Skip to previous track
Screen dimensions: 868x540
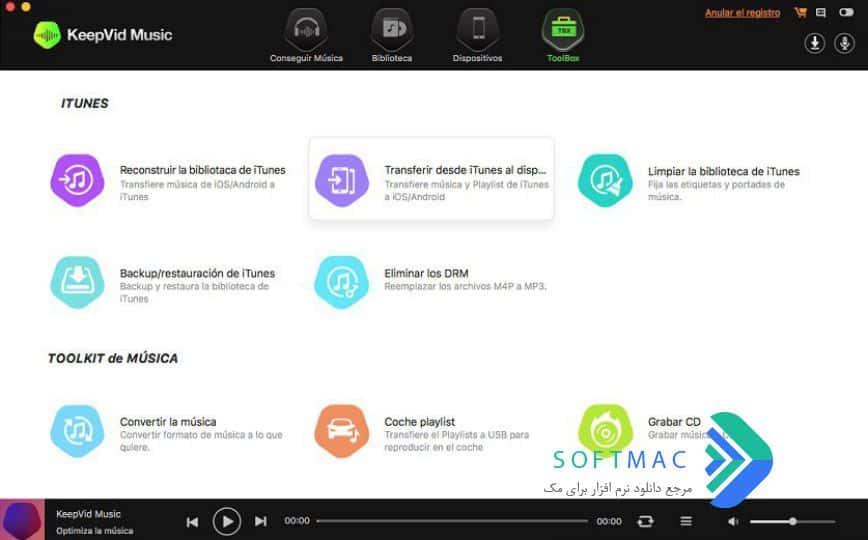click(x=192, y=522)
